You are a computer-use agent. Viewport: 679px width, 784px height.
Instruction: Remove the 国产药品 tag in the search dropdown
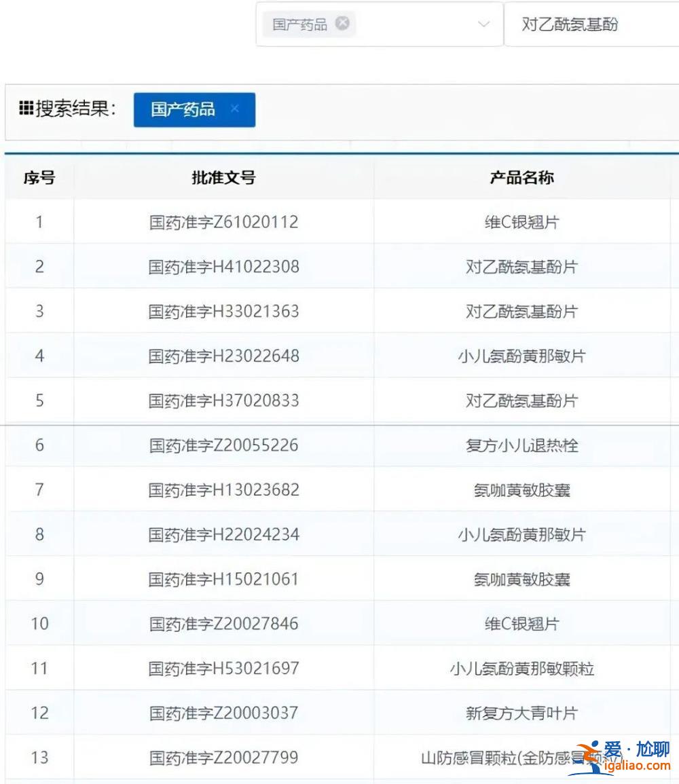tap(343, 24)
